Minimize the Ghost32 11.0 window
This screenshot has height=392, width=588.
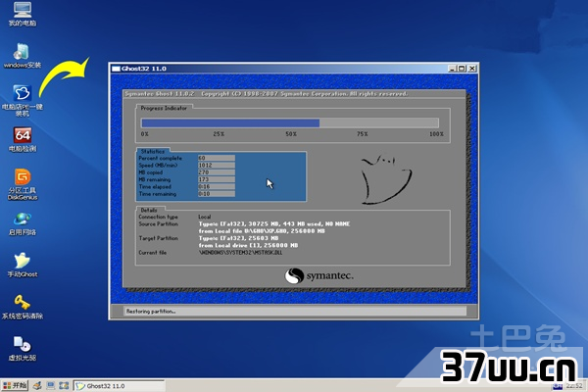(x=452, y=69)
